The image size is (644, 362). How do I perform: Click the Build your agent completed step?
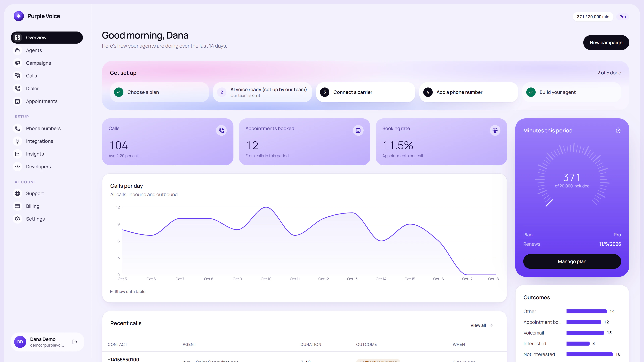pyautogui.click(x=572, y=92)
